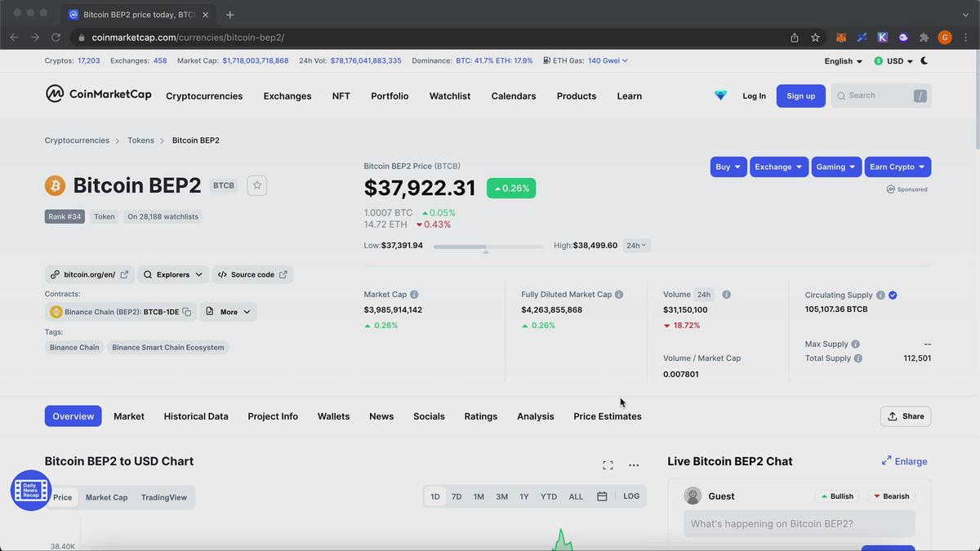Mark sentiment as Bearish
The width and height of the screenshot is (980, 551).
(x=891, y=496)
